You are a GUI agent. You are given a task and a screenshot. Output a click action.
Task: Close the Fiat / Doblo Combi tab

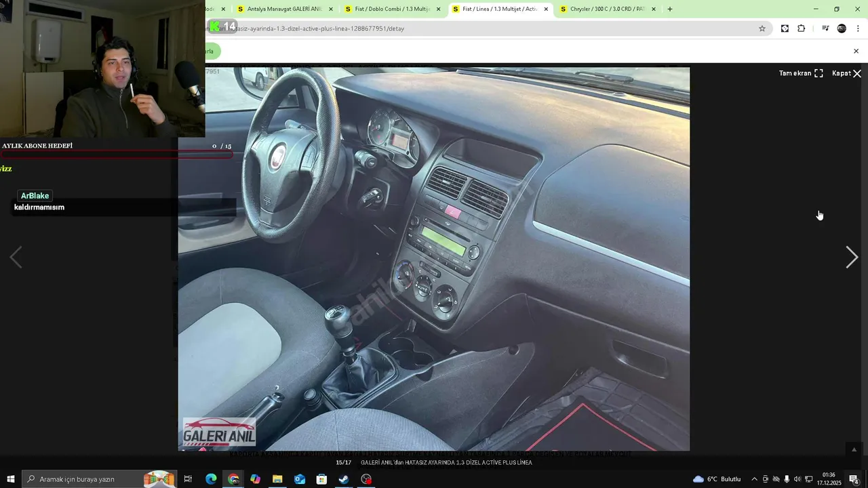click(438, 9)
